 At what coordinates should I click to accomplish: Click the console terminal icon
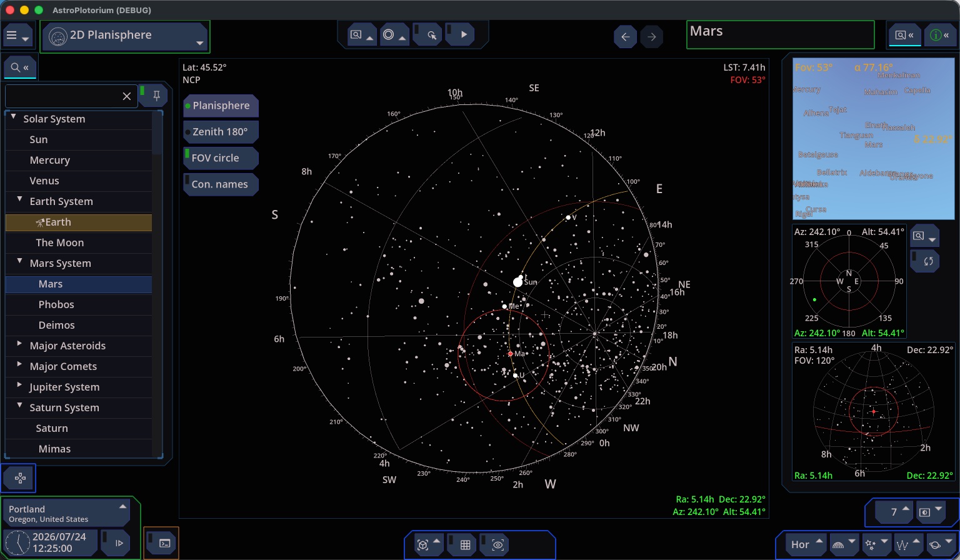(x=165, y=543)
